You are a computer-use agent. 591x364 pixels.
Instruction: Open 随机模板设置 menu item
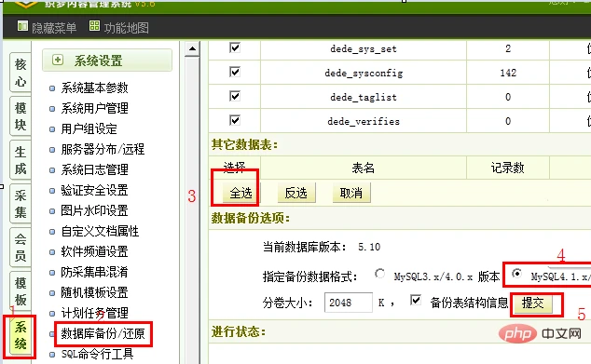pyautogui.click(x=94, y=292)
